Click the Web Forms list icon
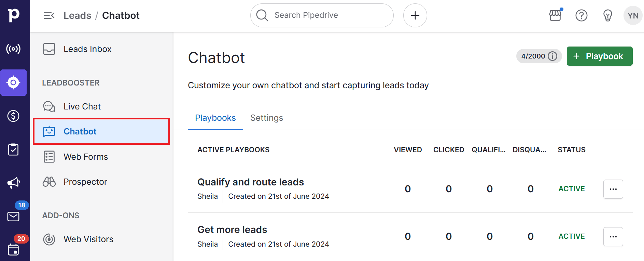The height and width of the screenshot is (261, 644). pos(49,157)
